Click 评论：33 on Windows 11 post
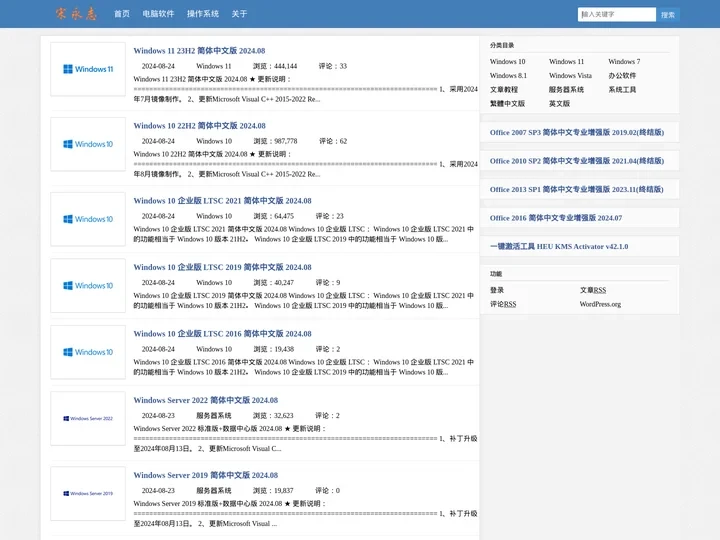 tap(333, 66)
